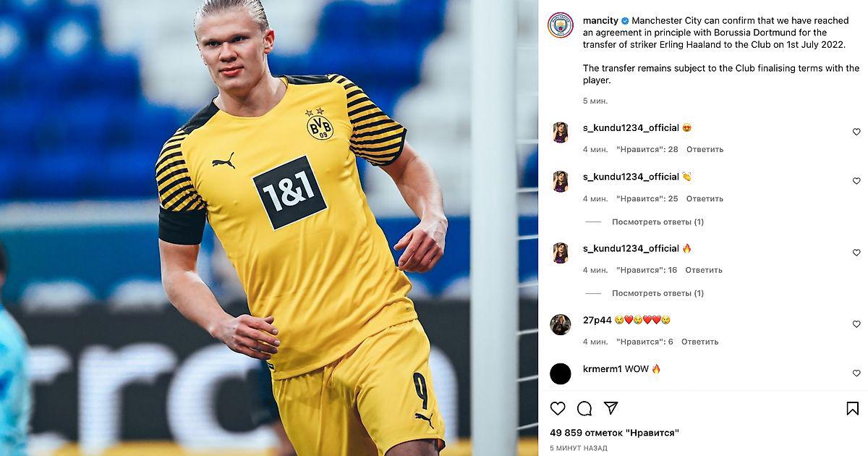This screenshot has height=456, width=868.
Task: Like the fire emoji comment heart
Action: [x=856, y=253]
